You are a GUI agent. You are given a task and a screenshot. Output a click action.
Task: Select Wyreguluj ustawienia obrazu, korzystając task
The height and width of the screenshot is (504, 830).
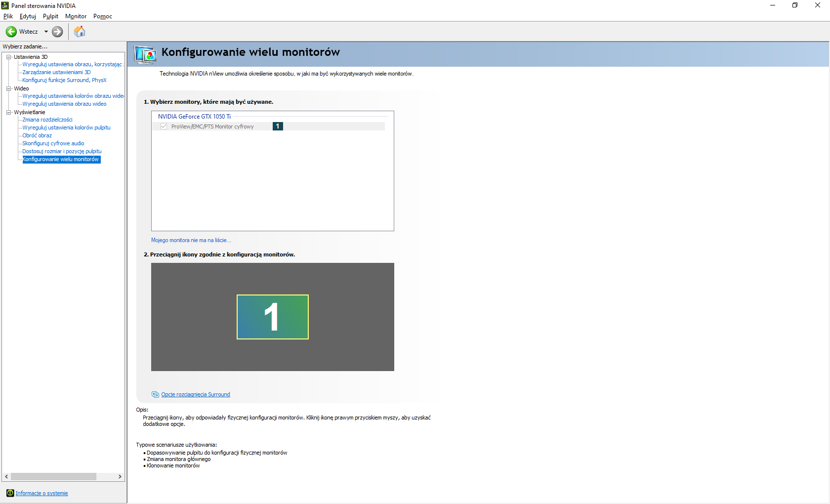(73, 64)
